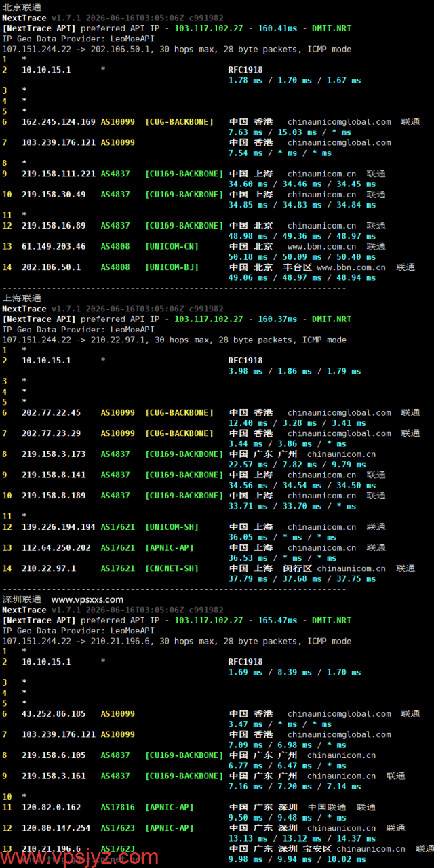Select the 上海联通 section heading
434x868 pixels.
22,298
